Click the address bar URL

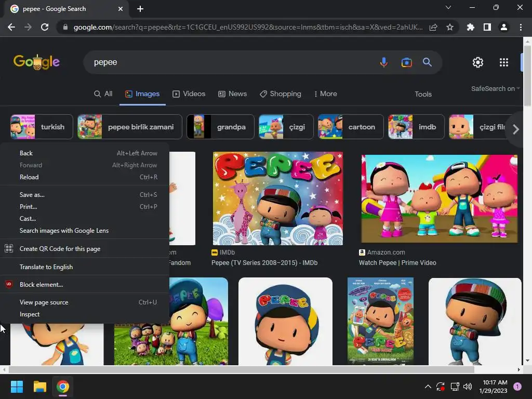pos(248,27)
